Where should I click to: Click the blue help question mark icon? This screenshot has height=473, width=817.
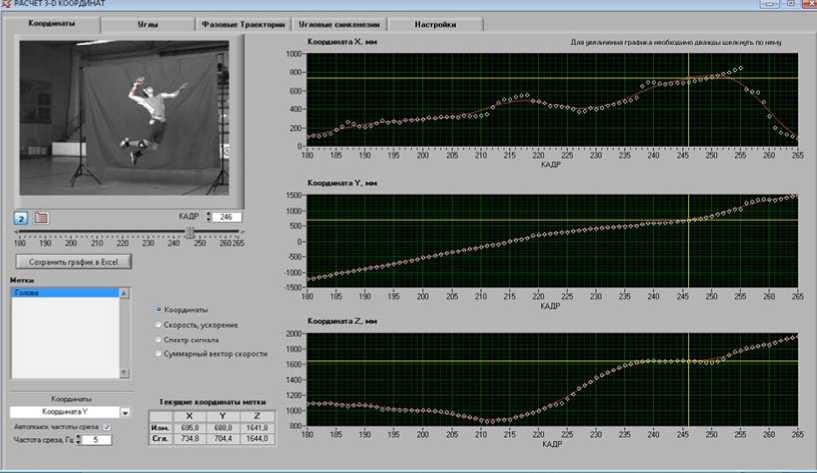pos(20,217)
